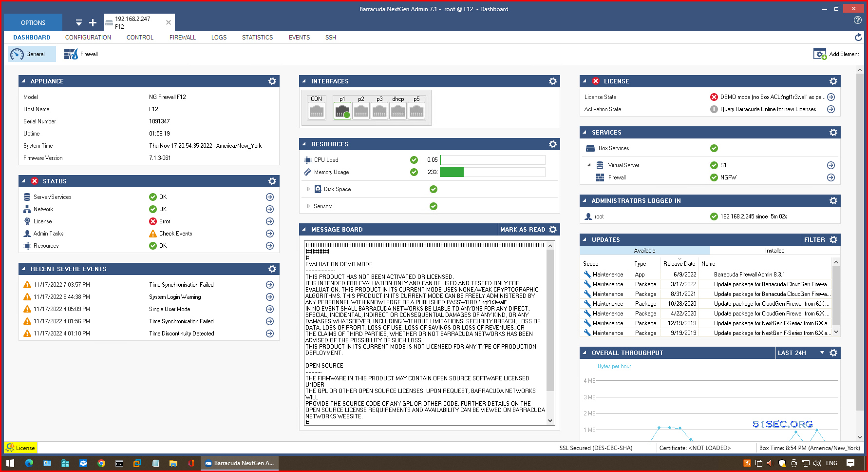Collapse the Message Board panel

click(304, 230)
